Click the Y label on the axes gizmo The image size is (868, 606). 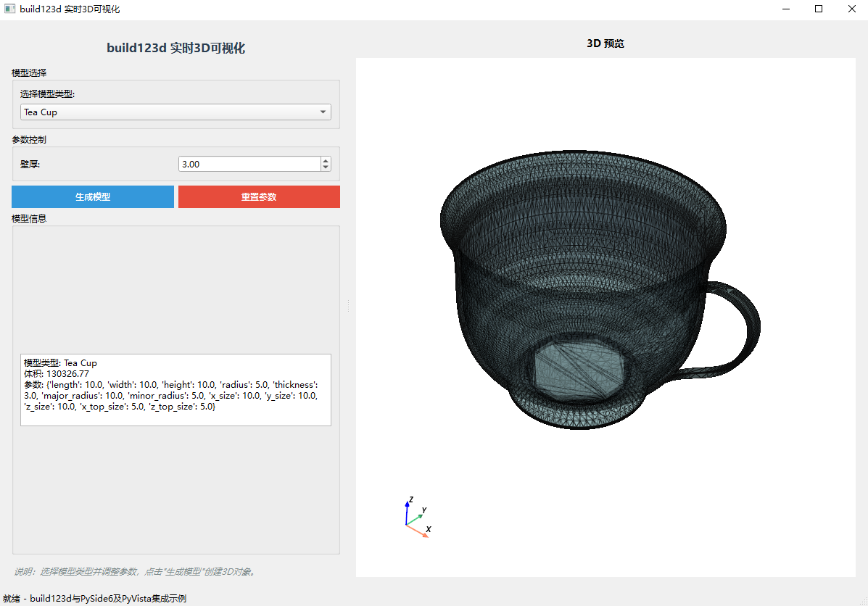(423, 511)
